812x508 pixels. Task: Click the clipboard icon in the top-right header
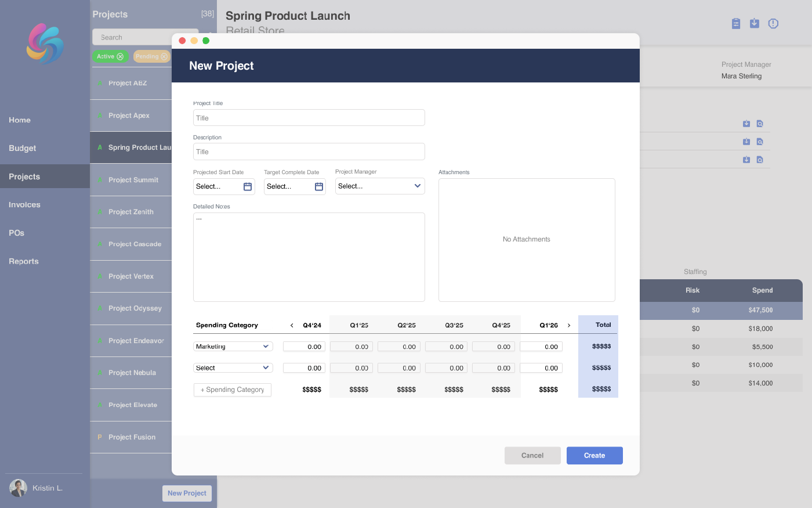tap(735, 24)
